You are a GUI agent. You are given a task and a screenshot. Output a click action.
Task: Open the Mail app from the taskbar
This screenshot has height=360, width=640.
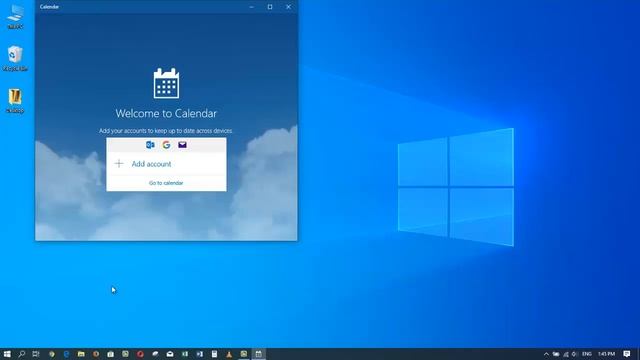[x=170, y=354]
